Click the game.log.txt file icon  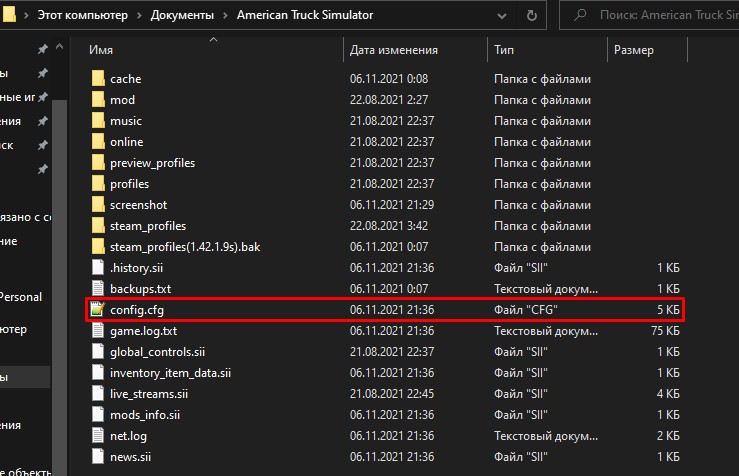98,331
